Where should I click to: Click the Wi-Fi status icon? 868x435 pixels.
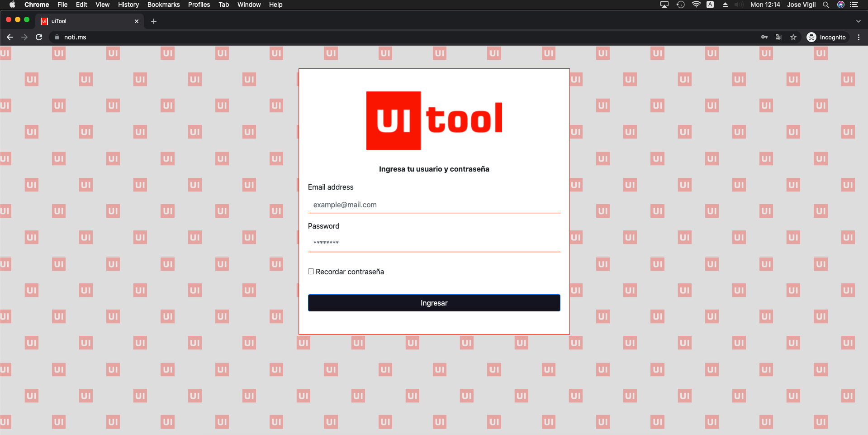tap(696, 5)
